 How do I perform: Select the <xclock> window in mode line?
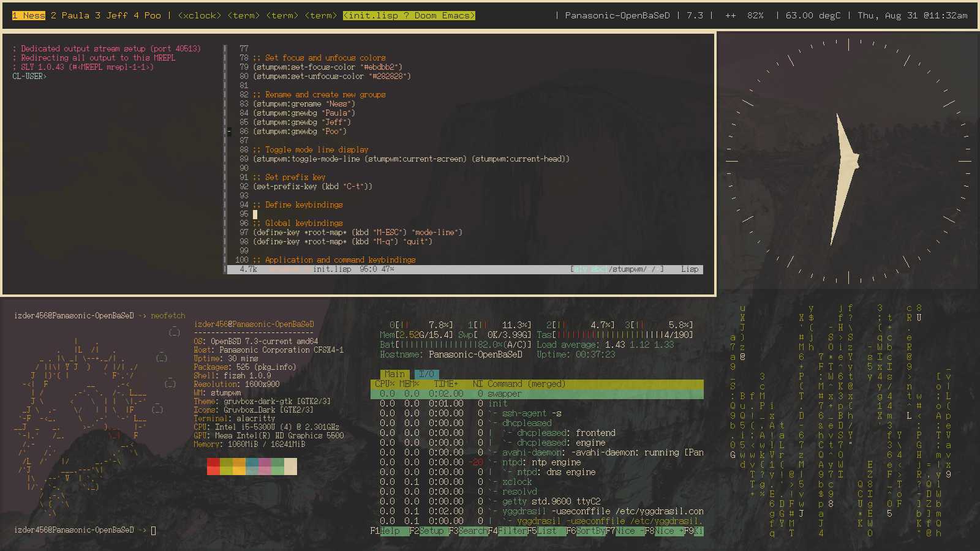(199, 15)
